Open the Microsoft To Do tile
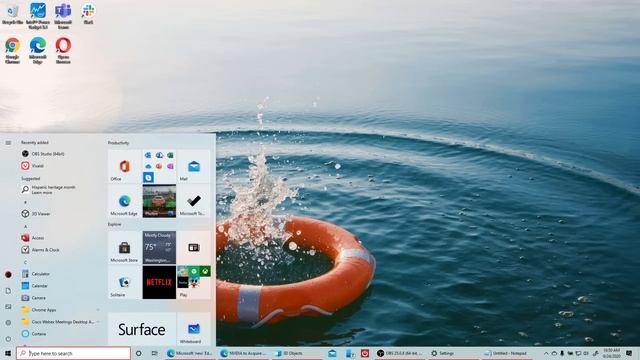Viewport: 640px width, 360px height. pos(194,201)
